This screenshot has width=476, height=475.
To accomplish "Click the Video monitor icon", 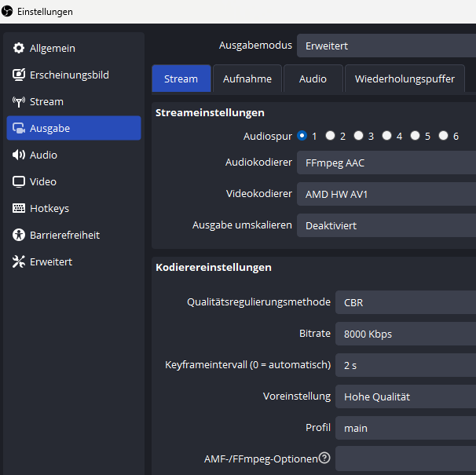I will [19, 181].
